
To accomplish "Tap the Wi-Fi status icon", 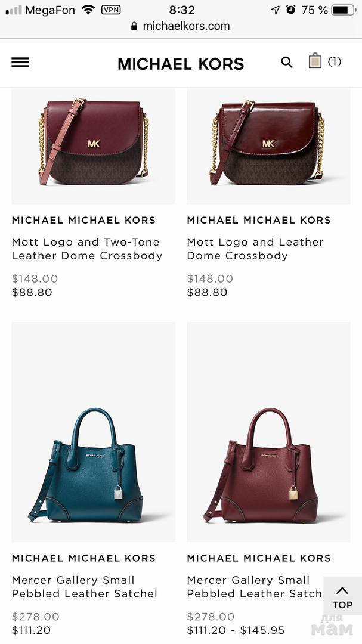I will 88,10.
